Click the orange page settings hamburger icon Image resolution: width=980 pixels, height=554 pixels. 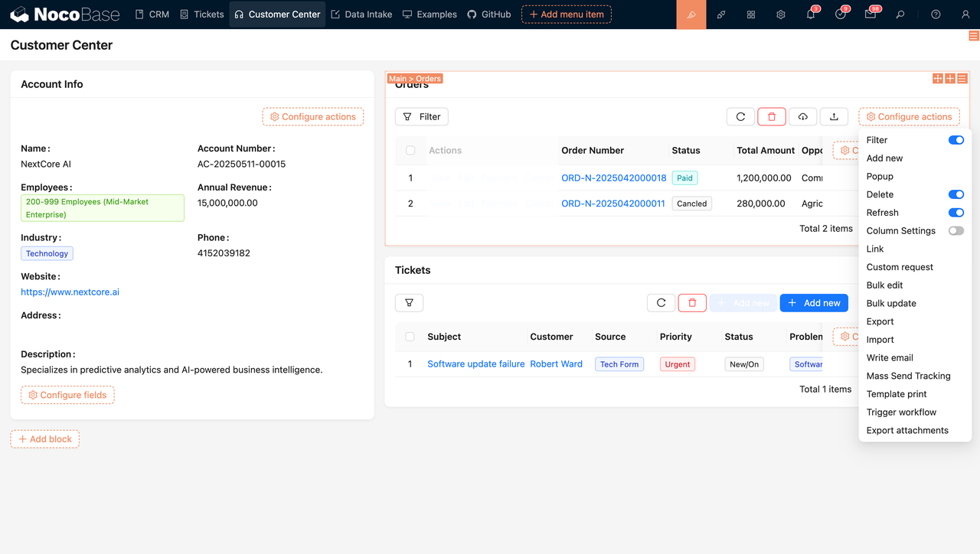[x=974, y=36]
